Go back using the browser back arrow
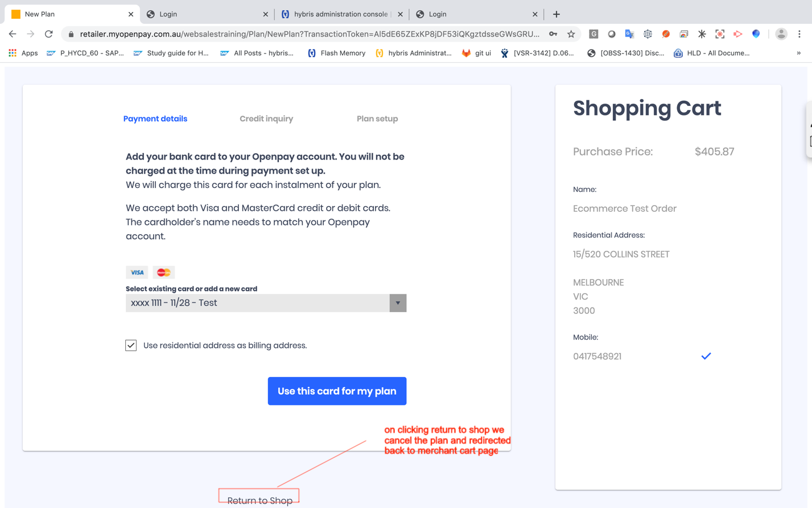 [x=13, y=34]
